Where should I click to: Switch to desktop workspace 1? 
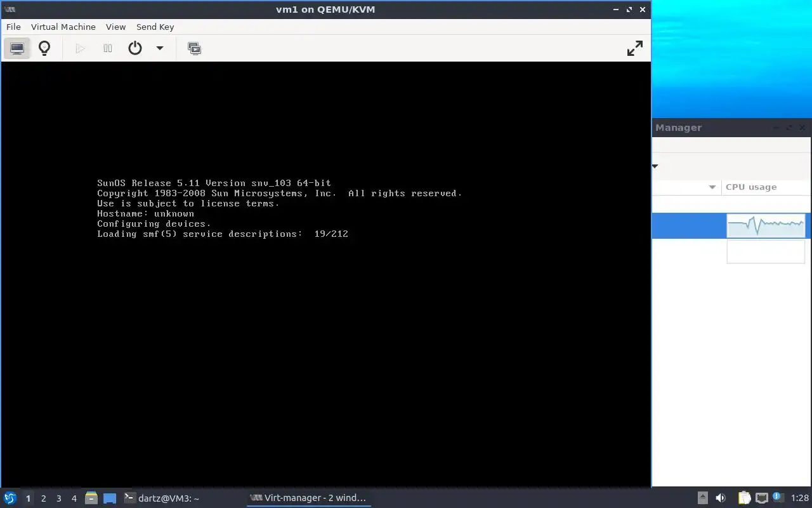28,498
